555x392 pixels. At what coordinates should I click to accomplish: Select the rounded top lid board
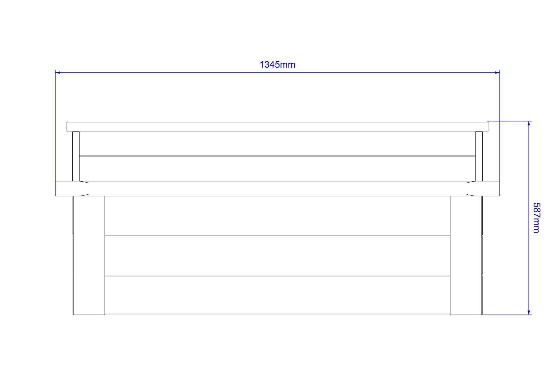tap(277, 126)
